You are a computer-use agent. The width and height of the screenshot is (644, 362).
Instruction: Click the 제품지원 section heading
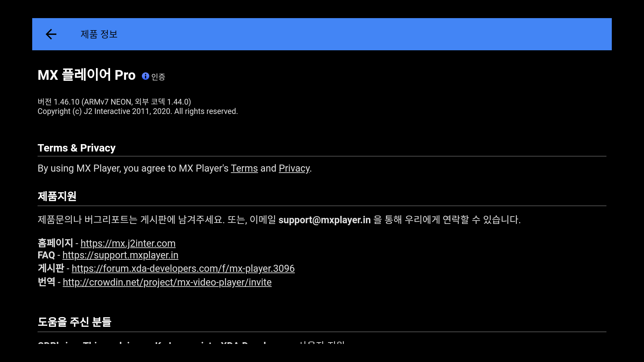pos(57,196)
